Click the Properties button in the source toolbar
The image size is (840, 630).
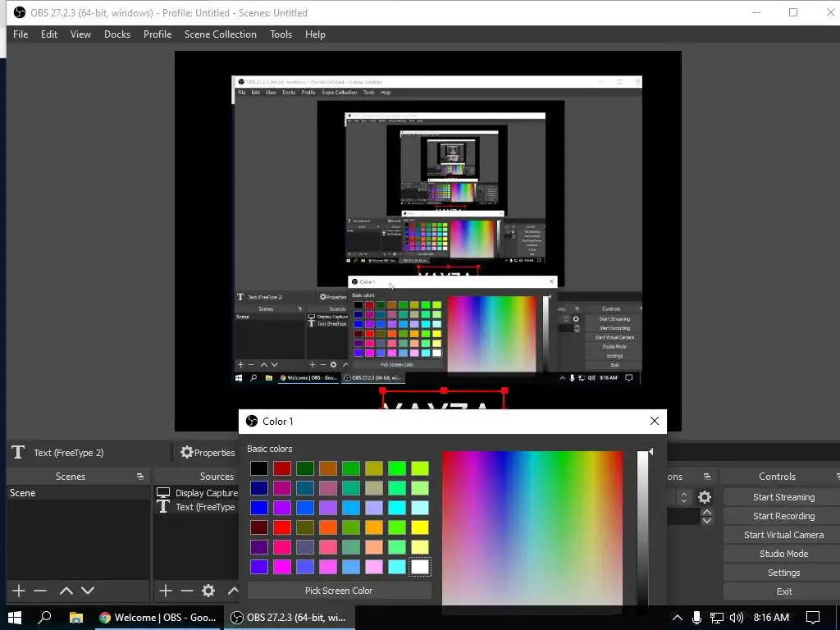(208, 453)
